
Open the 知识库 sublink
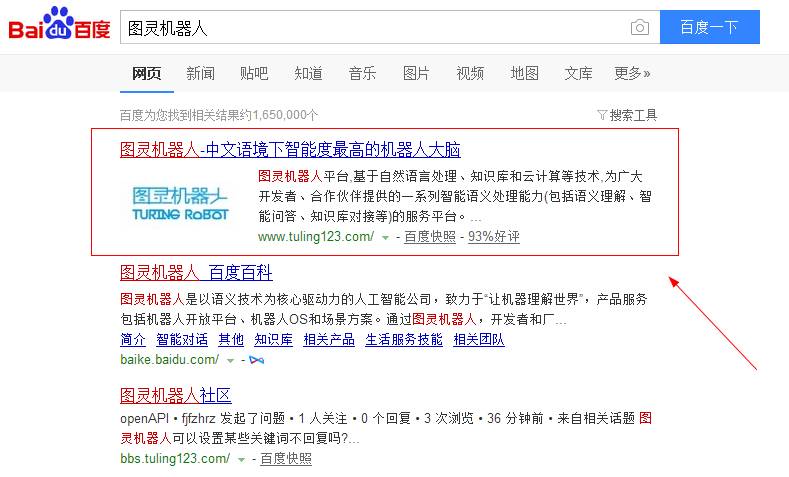(273, 340)
